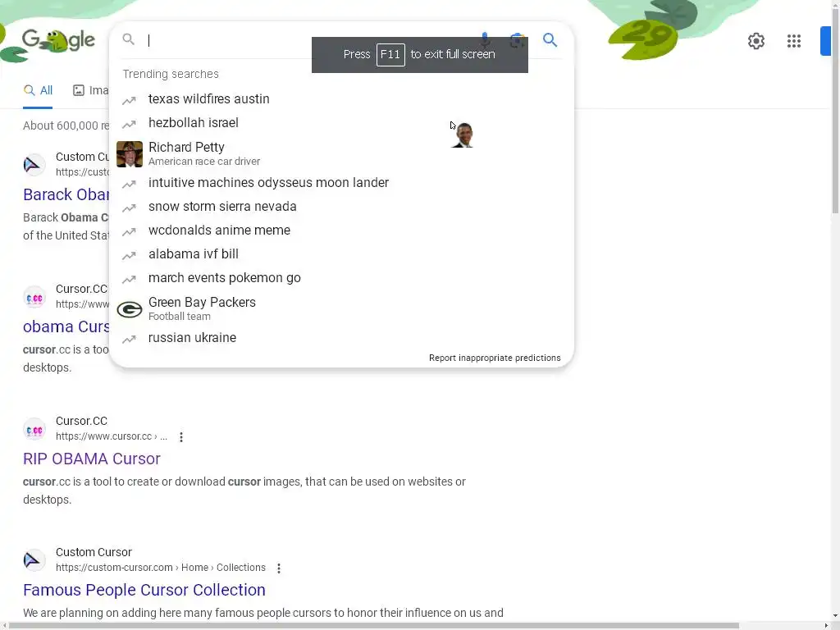Click trending arrow beside march events pokemon go
840x630 pixels.
129,280
